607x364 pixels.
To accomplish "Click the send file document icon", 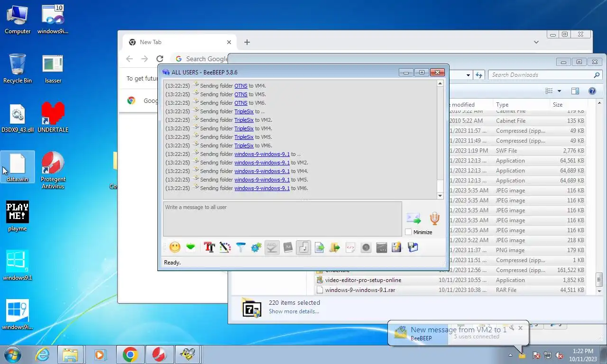I will point(319,247).
